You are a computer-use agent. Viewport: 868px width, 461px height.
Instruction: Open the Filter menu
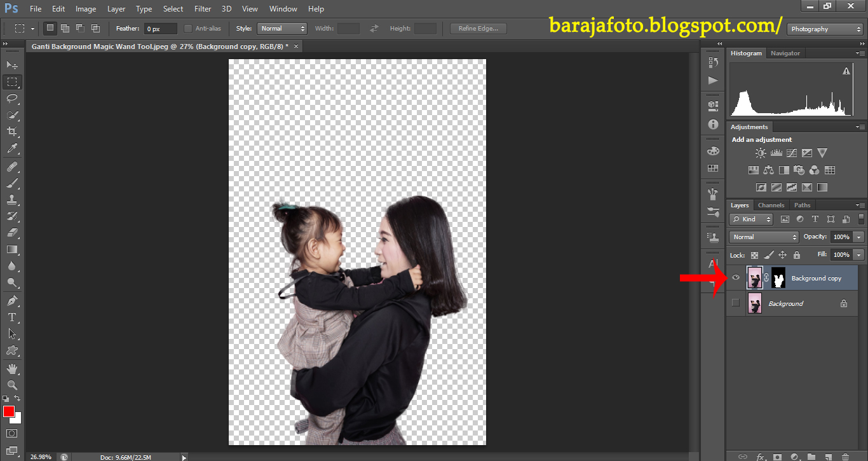[203, 9]
